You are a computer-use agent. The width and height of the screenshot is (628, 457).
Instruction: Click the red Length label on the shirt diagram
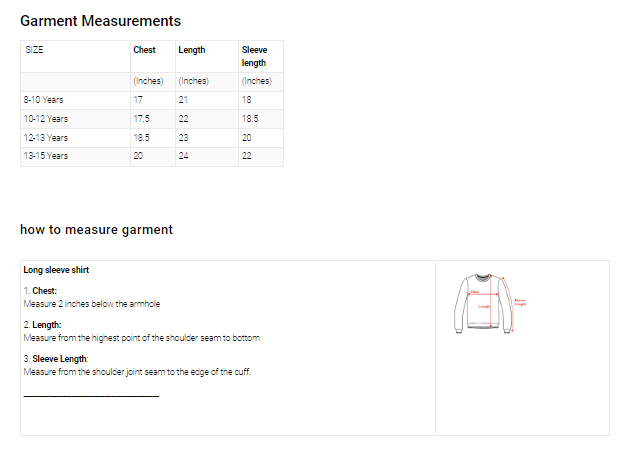[x=484, y=307]
